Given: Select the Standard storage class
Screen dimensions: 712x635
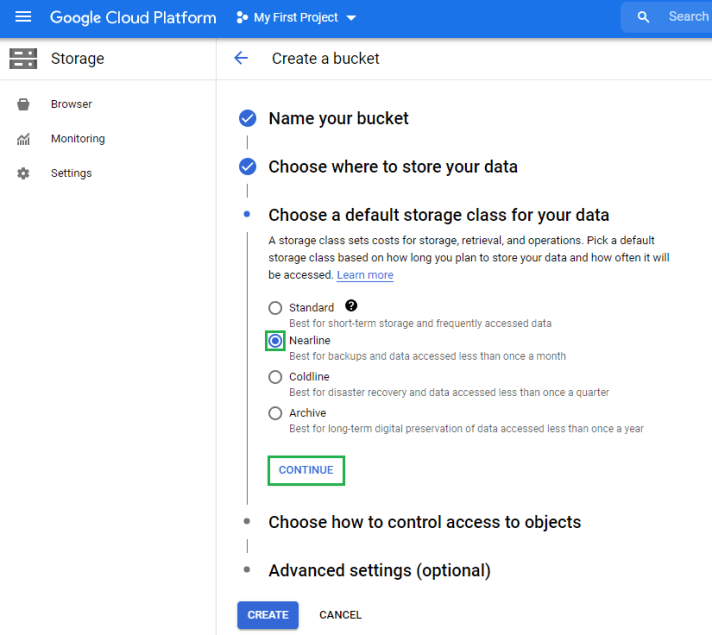Looking at the screenshot, I should 275,308.
